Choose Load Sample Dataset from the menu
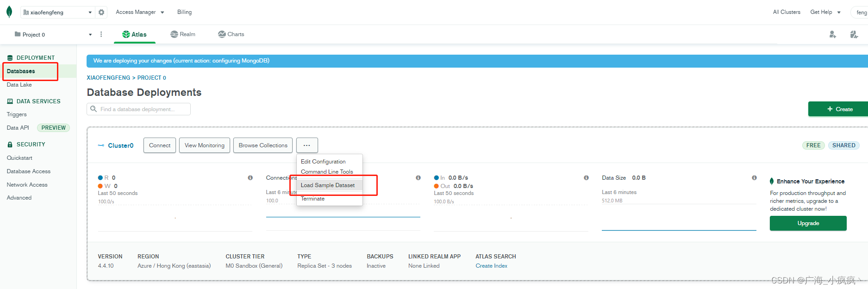 (x=329, y=185)
